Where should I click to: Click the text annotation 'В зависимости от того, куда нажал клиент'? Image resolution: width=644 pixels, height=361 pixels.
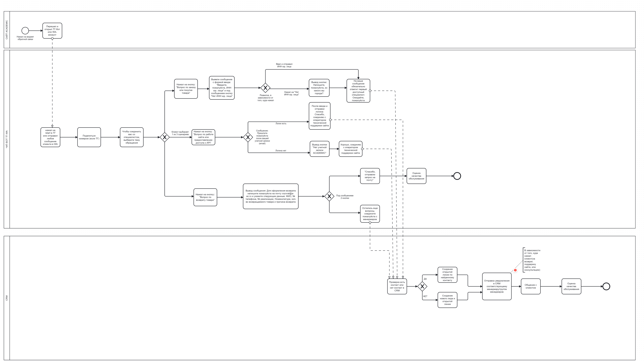point(532,260)
